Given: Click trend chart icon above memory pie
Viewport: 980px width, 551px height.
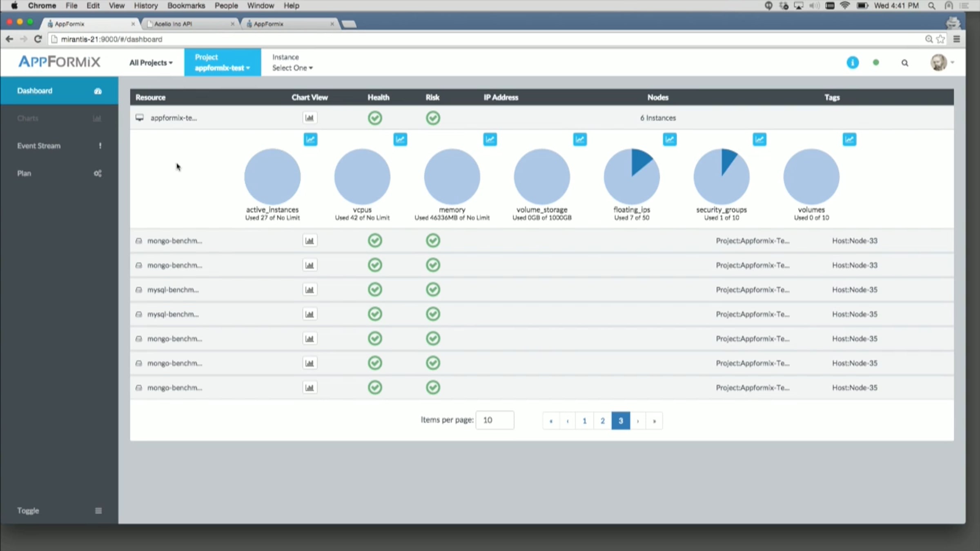Looking at the screenshot, I should pyautogui.click(x=490, y=140).
